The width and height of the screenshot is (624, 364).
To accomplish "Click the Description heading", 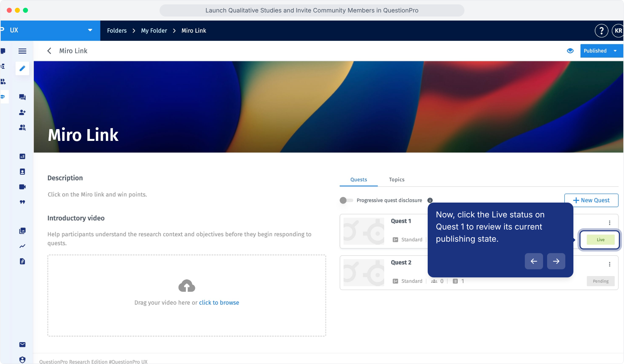I will [65, 178].
